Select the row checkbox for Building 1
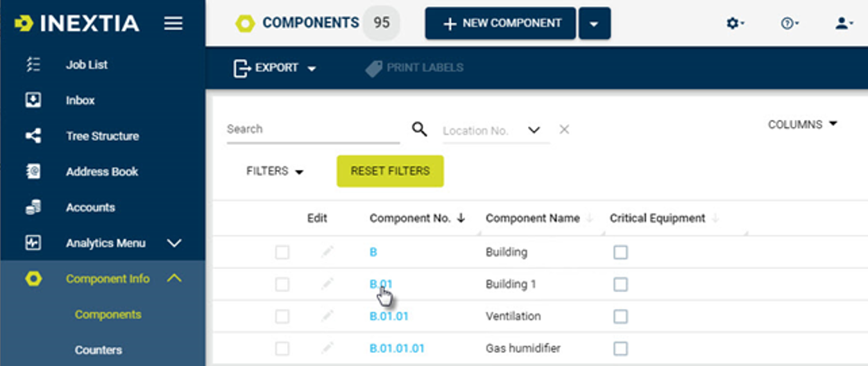This screenshot has width=868, height=366. click(282, 284)
